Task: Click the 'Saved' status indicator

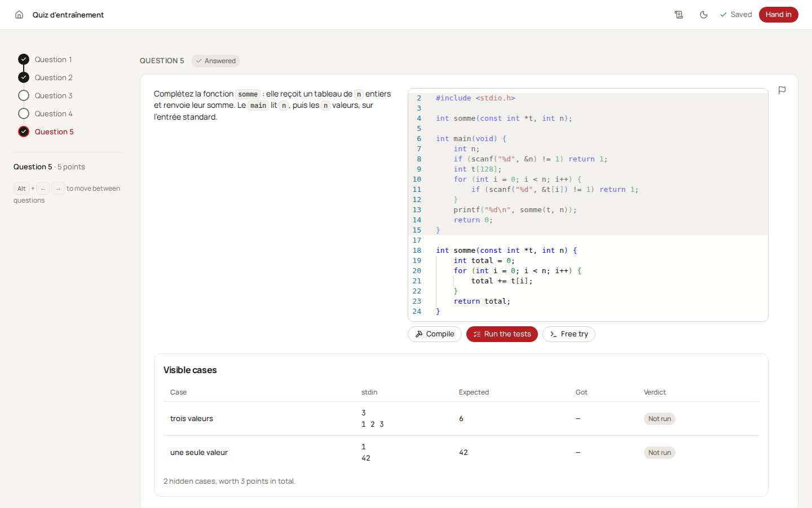Action: [736, 15]
